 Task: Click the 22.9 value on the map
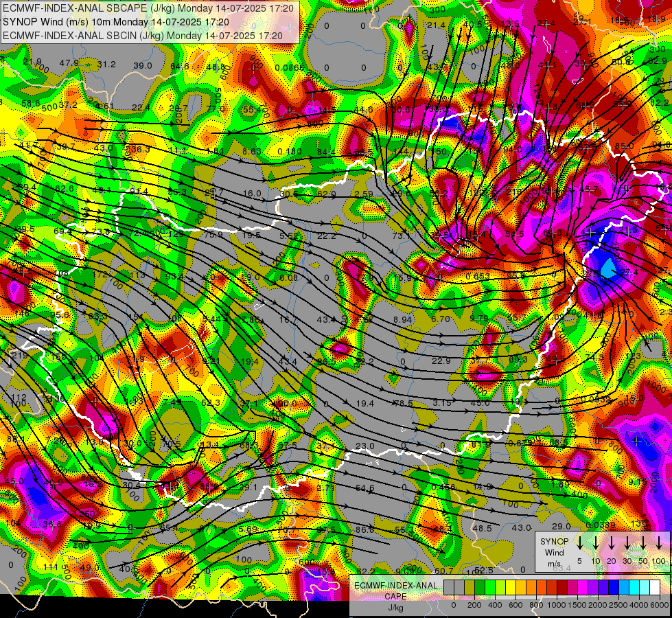click(441, 360)
